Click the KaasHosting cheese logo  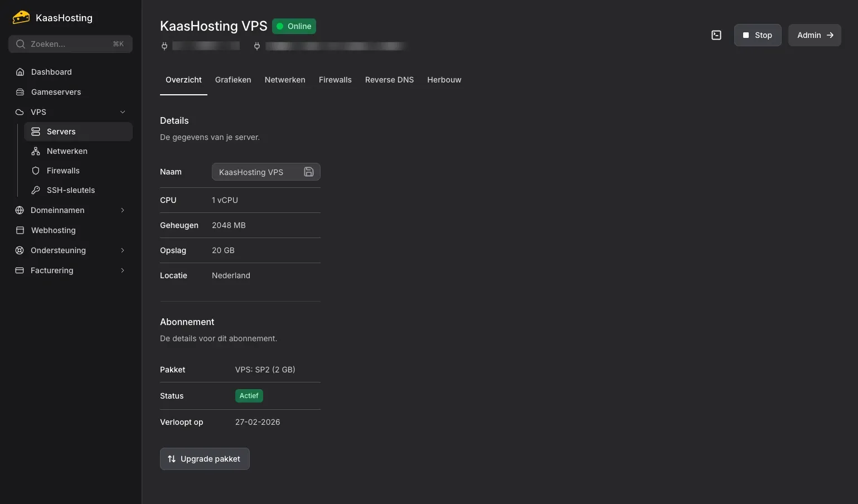(x=21, y=17)
